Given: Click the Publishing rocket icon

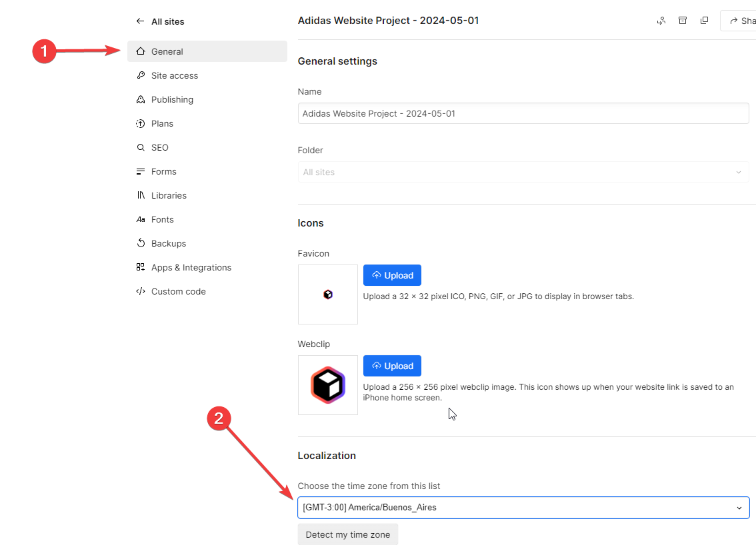Looking at the screenshot, I should [141, 99].
